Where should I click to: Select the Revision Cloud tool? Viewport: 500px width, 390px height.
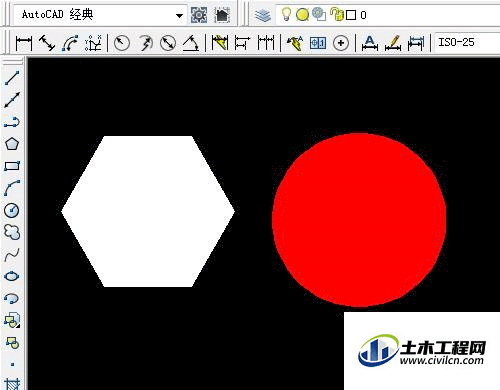point(12,232)
